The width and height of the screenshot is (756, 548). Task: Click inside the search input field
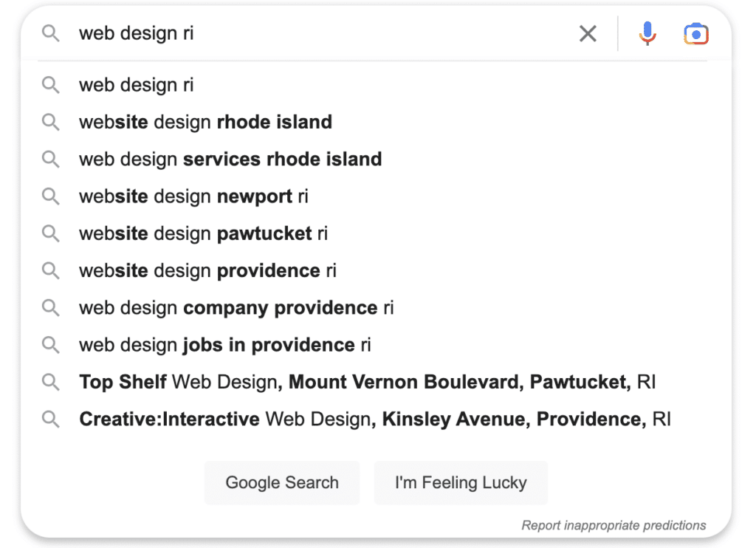tap(295, 33)
